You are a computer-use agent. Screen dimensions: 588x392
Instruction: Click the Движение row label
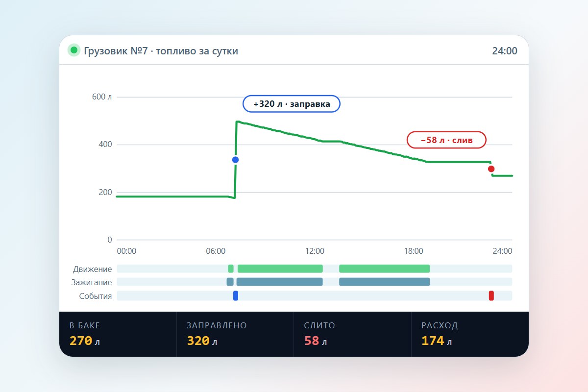(x=92, y=269)
